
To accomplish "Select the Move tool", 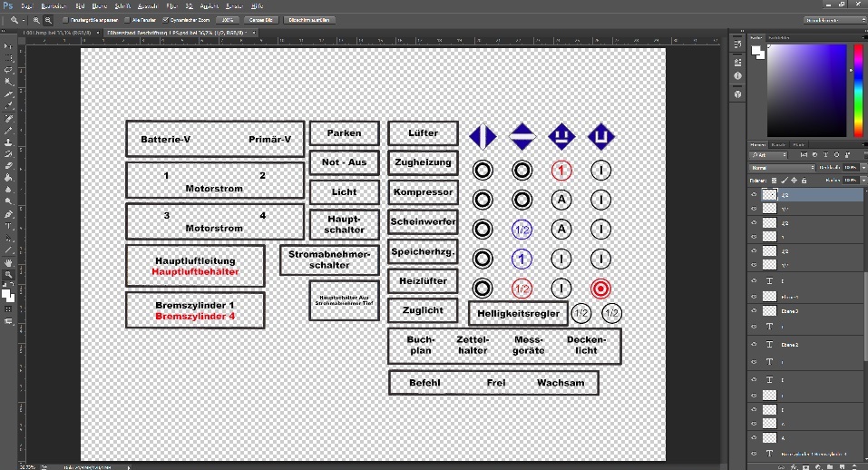I will tap(8, 47).
